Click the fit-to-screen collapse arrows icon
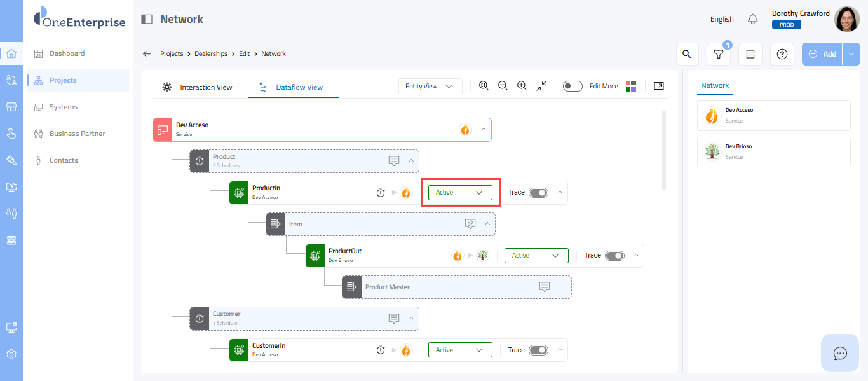868x381 pixels. pyautogui.click(x=541, y=86)
